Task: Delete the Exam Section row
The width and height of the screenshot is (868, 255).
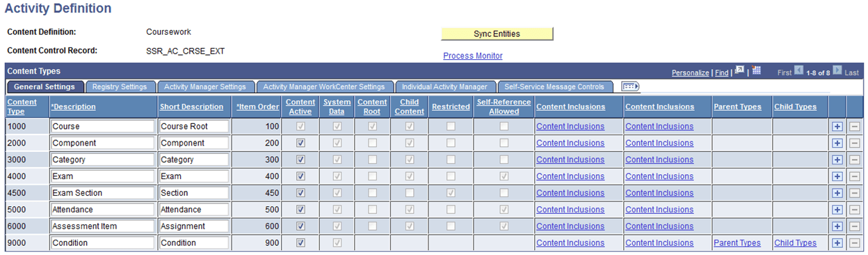Action: click(x=854, y=193)
